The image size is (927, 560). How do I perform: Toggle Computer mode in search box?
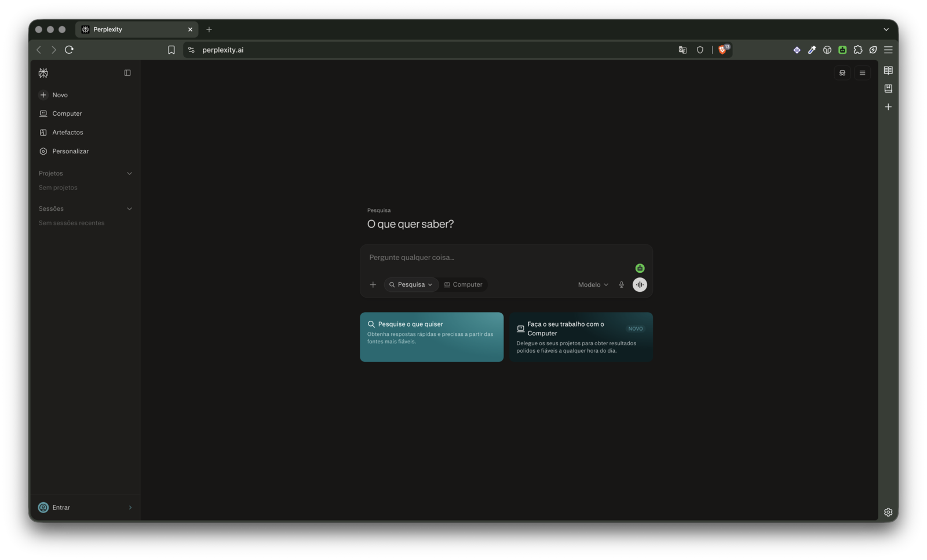pos(463,284)
